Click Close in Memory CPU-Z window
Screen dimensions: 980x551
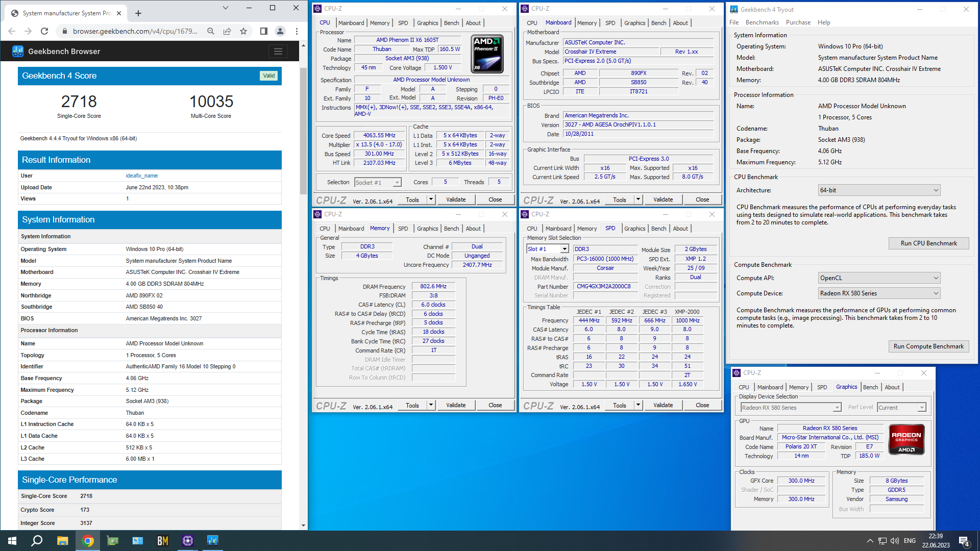click(x=495, y=405)
